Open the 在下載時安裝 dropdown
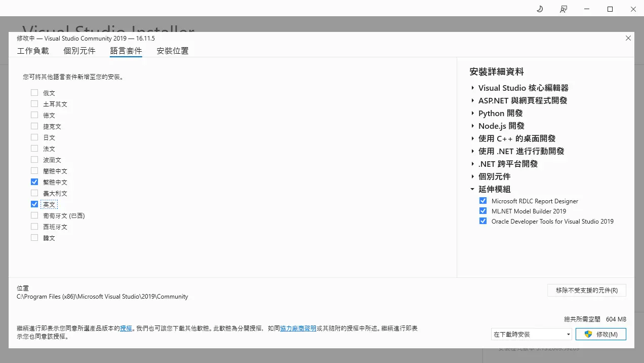Screen dimensions: 644x363 (531, 334)
